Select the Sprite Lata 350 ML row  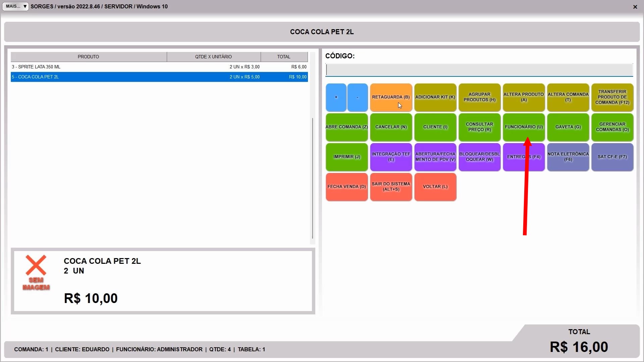pyautogui.click(x=159, y=67)
